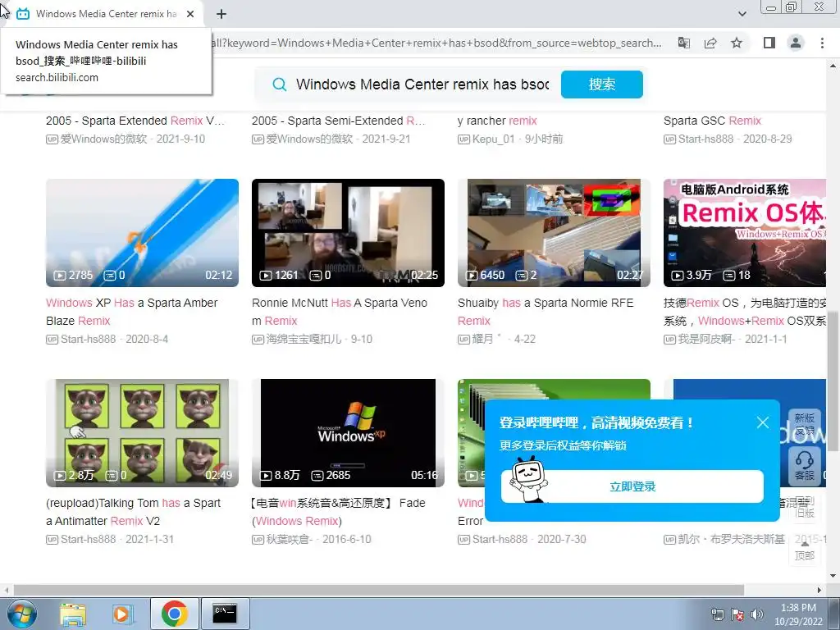Open title Sparta GSC Remix
840x630 pixels.
coord(712,121)
